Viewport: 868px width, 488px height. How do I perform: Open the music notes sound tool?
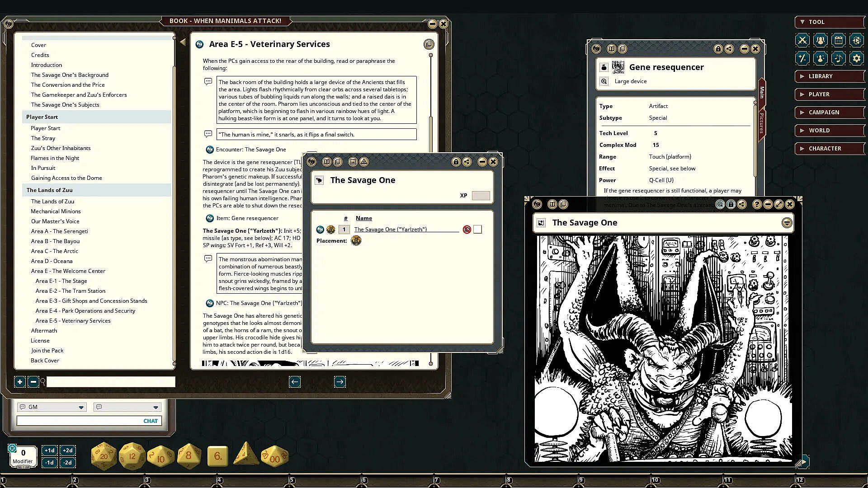838,58
